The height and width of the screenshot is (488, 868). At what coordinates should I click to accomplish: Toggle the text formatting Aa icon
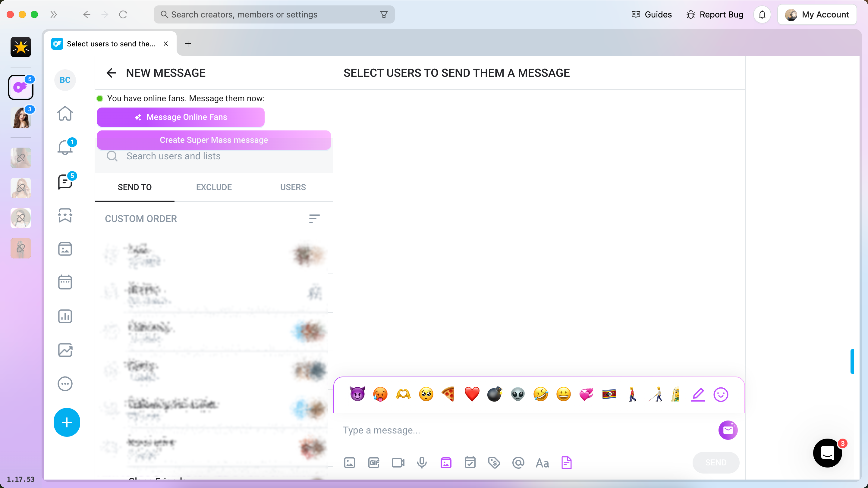542,462
